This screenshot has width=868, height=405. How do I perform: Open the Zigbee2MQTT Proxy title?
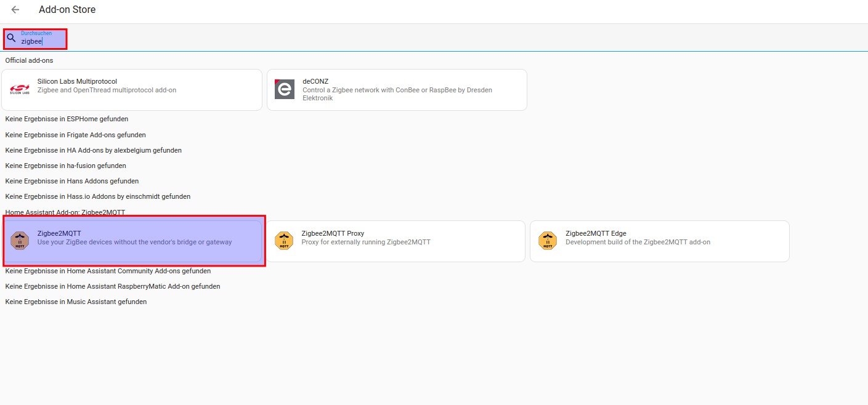click(x=333, y=233)
